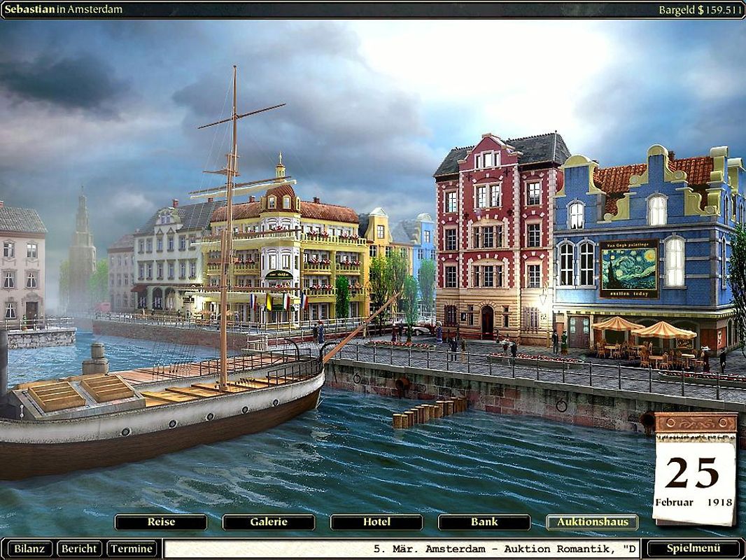
Task: Open the Galerie gallery view
Action: tap(269, 522)
